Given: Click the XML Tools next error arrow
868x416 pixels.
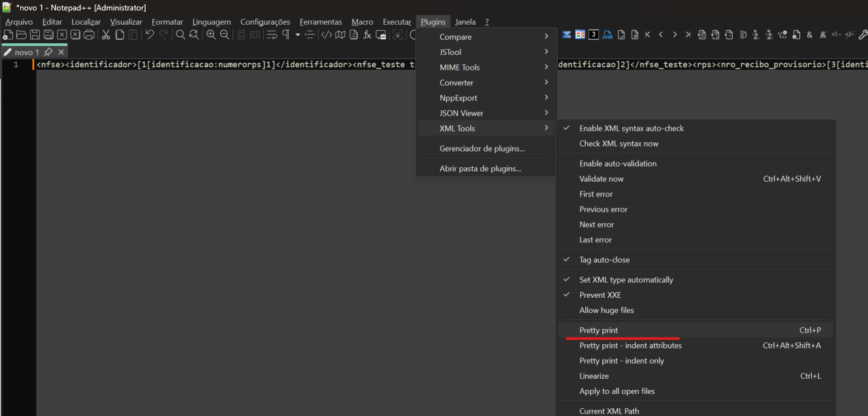Looking at the screenshot, I should pyautogui.click(x=675, y=35).
